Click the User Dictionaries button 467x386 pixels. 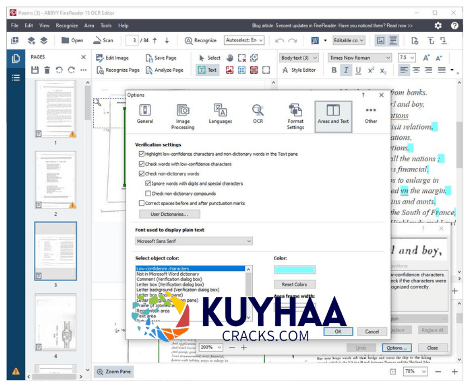pos(169,214)
